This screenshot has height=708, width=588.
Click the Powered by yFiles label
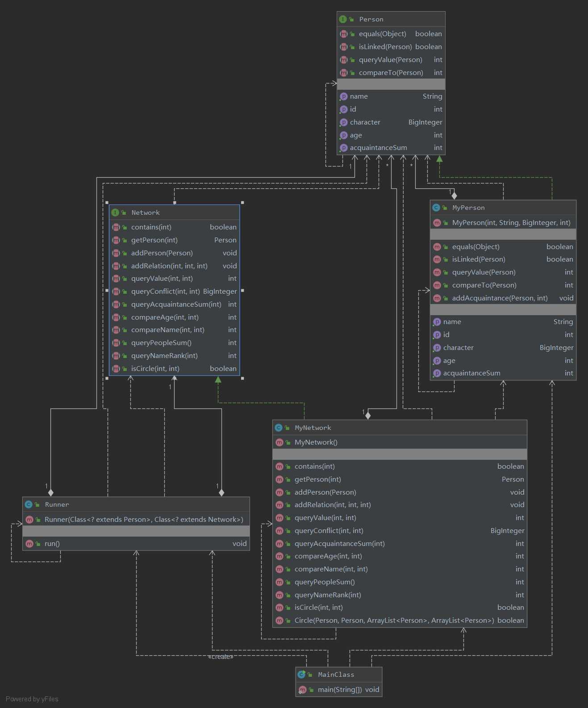[32, 699]
